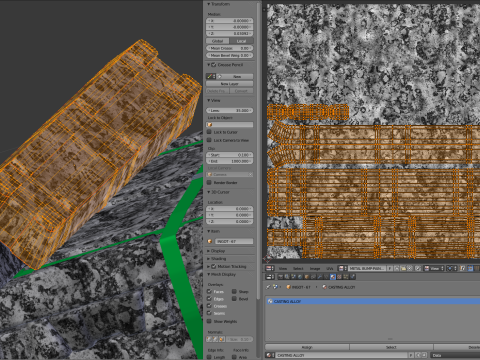Switch transform orientation to Global
This screenshot has height=360, width=480.
(x=218, y=41)
